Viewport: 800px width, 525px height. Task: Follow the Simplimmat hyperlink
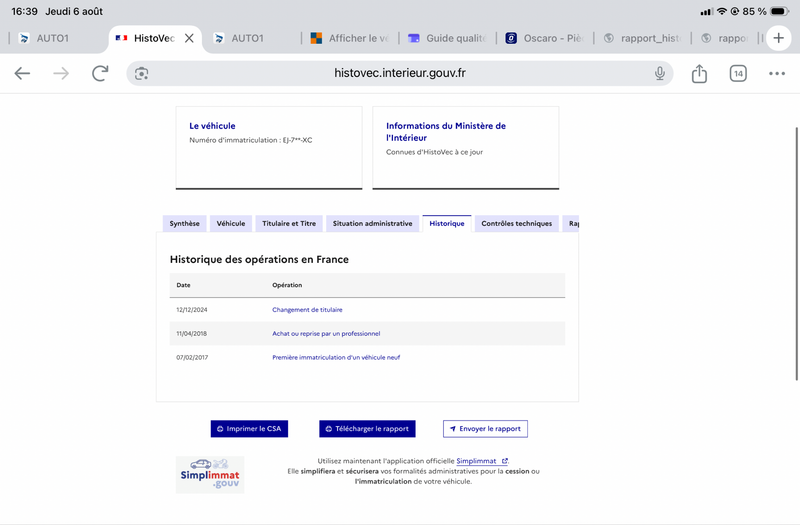pyautogui.click(x=482, y=461)
